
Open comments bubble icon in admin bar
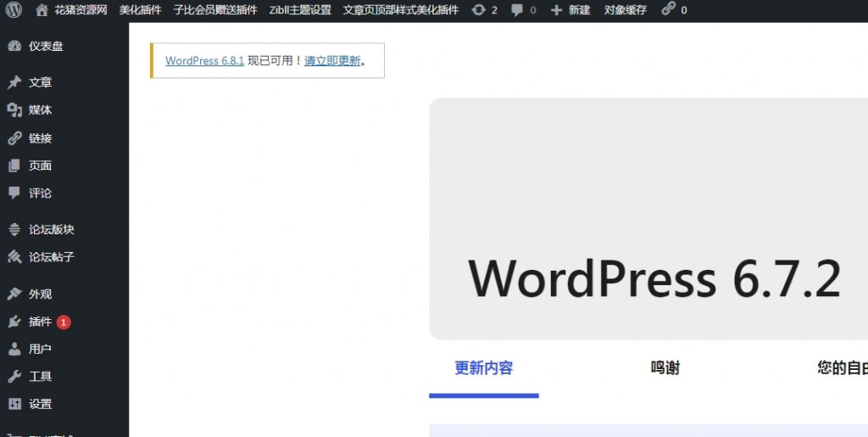(518, 10)
